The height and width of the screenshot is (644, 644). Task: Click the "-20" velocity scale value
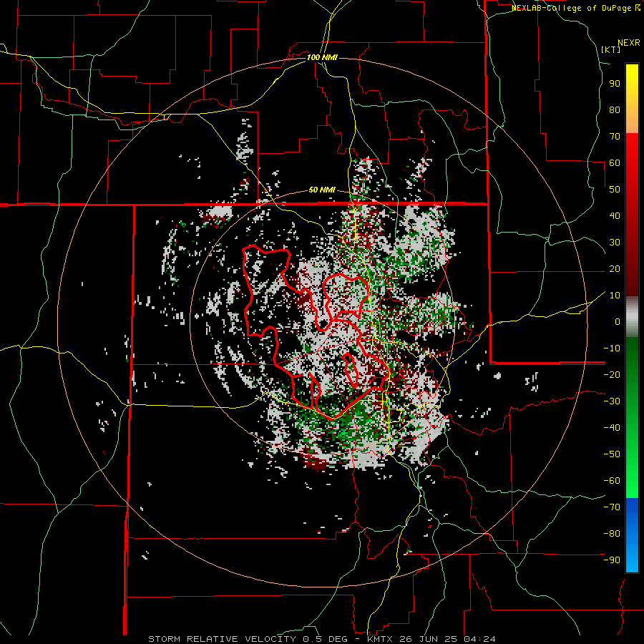(x=612, y=374)
